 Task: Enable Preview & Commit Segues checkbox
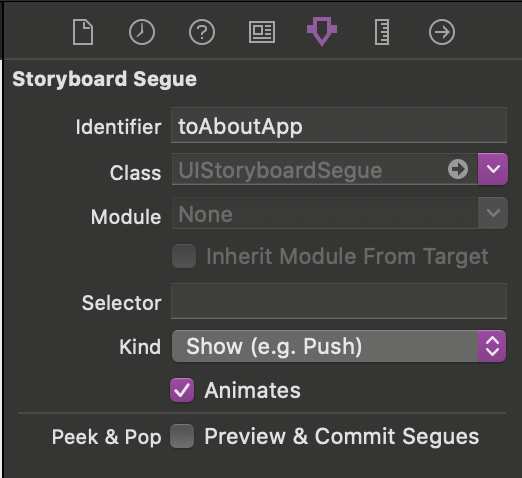(x=182, y=436)
